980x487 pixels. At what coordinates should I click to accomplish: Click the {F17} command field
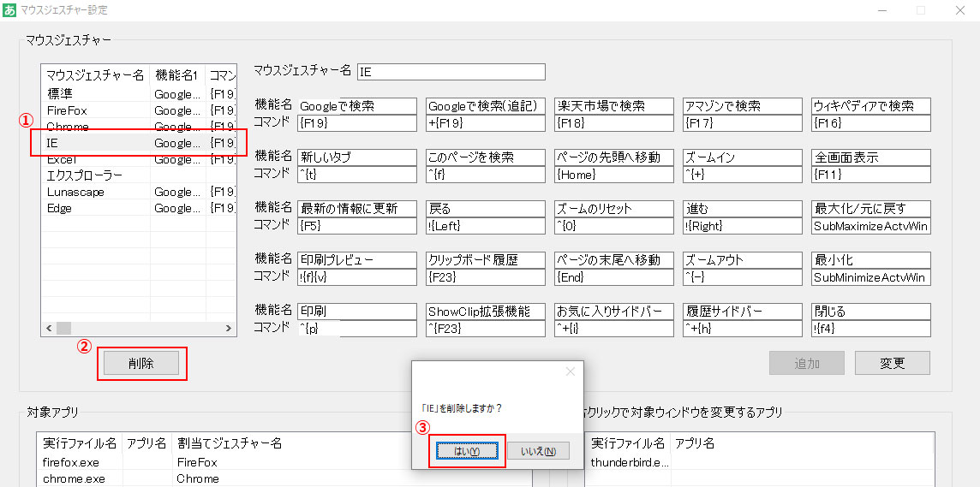(x=743, y=123)
